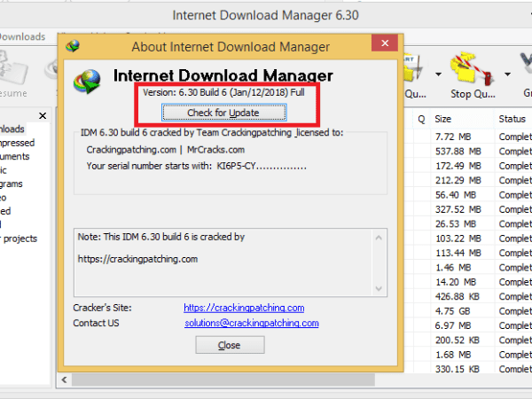This screenshot has width=532, height=399.
Task: Close the categories side panel
Action: [x=43, y=116]
